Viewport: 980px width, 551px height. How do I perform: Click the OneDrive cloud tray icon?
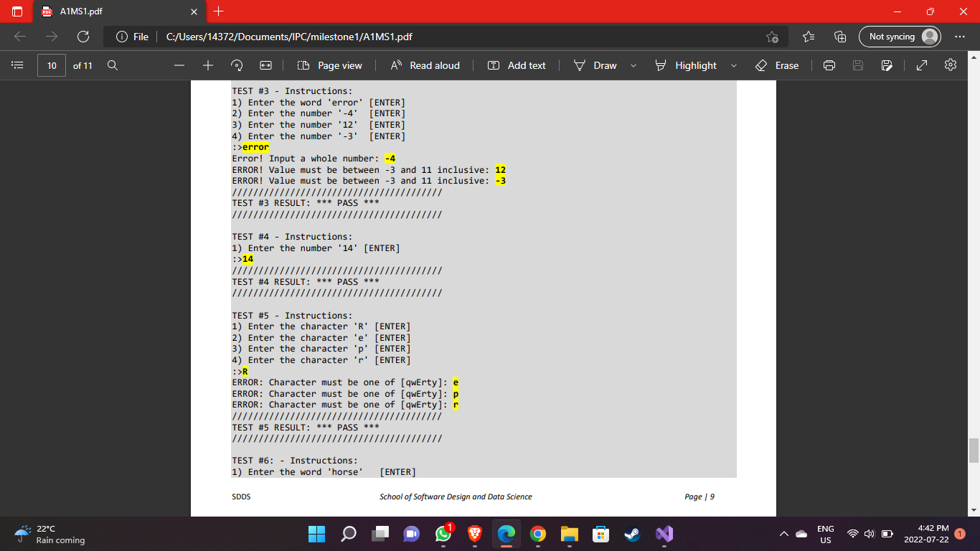coord(801,534)
